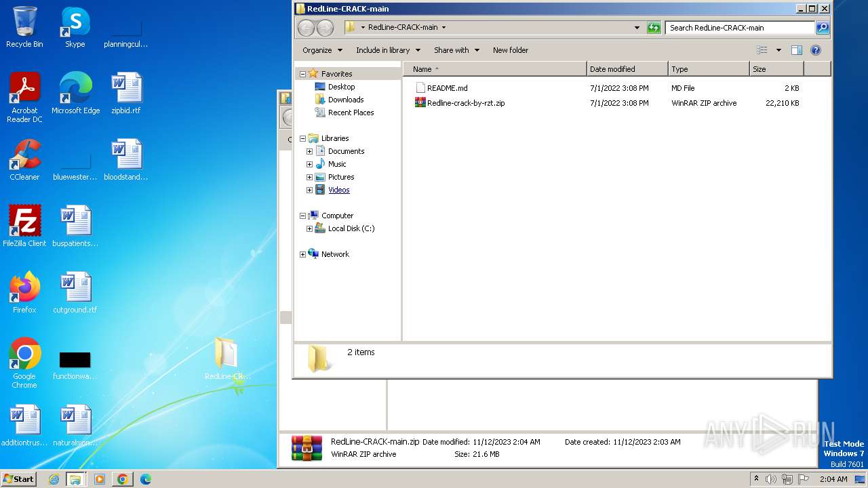Select the Redline-crack-by-rzt.zip archive
Screen dimensions: 868x488
(x=460, y=103)
